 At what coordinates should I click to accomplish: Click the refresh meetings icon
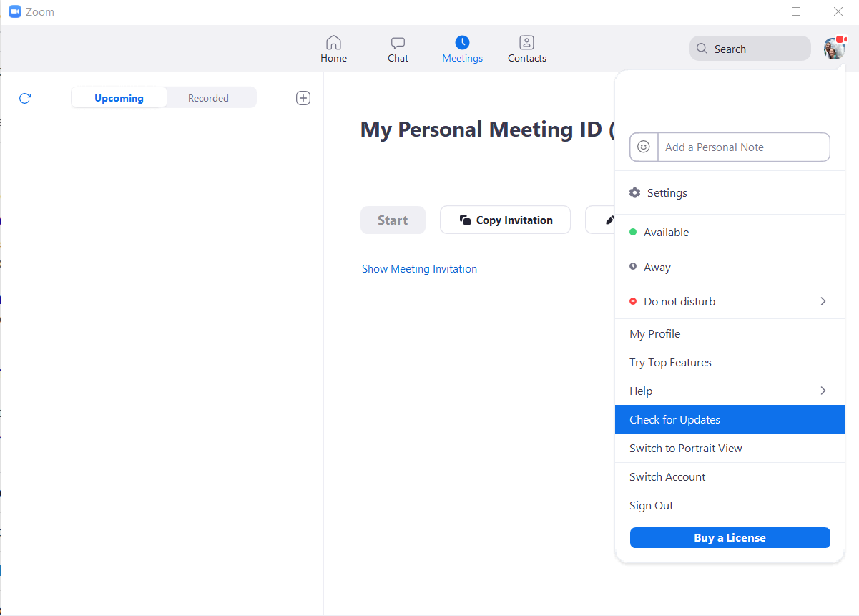(x=25, y=98)
